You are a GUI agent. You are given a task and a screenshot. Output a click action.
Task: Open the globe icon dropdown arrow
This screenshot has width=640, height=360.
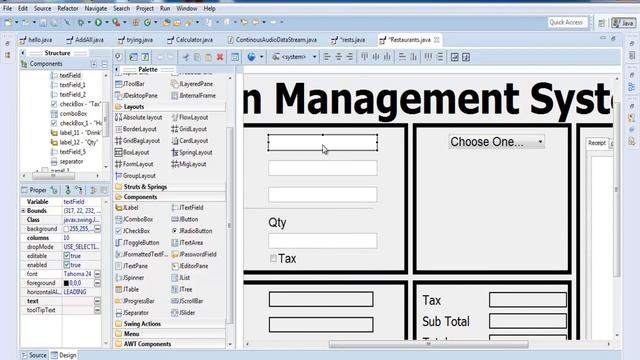click(x=261, y=57)
